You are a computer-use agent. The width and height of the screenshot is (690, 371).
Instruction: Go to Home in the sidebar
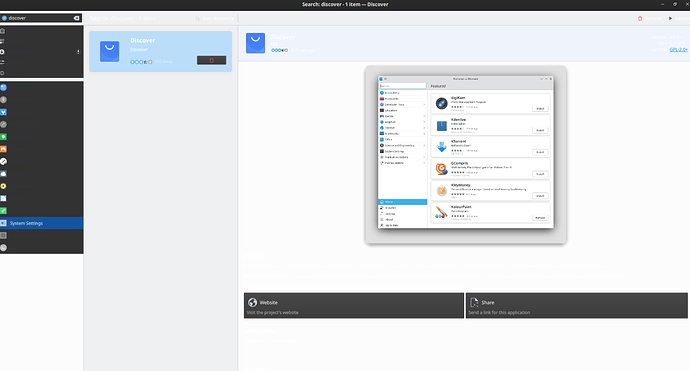(x=3, y=31)
